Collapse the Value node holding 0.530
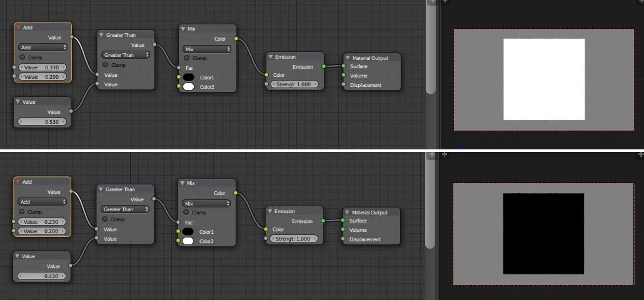Viewport: 644px width, 300px height. tap(18, 102)
